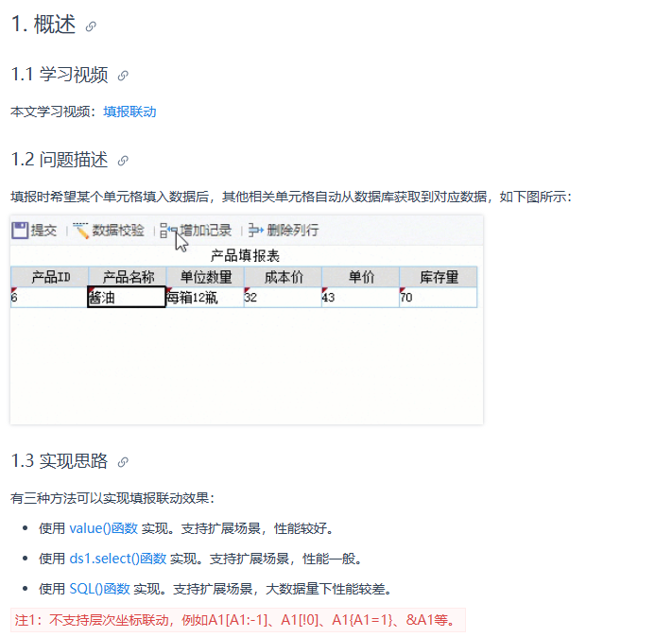Select the cell containing 每箱12瓶
Viewport: 672px width, 637px height.
[205, 297]
